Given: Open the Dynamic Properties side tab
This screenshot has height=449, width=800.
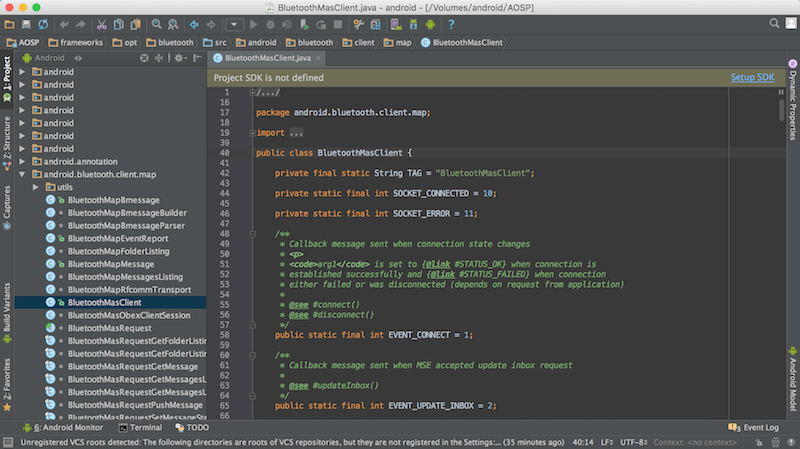Looking at the screenshot, I should (x=793, y=100).
